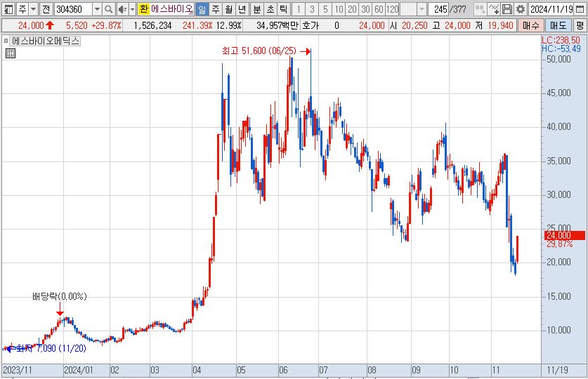This screenshot has width=588, height=379.
Task: Click the 241.39% volume ratio
Action: point(197,25)
